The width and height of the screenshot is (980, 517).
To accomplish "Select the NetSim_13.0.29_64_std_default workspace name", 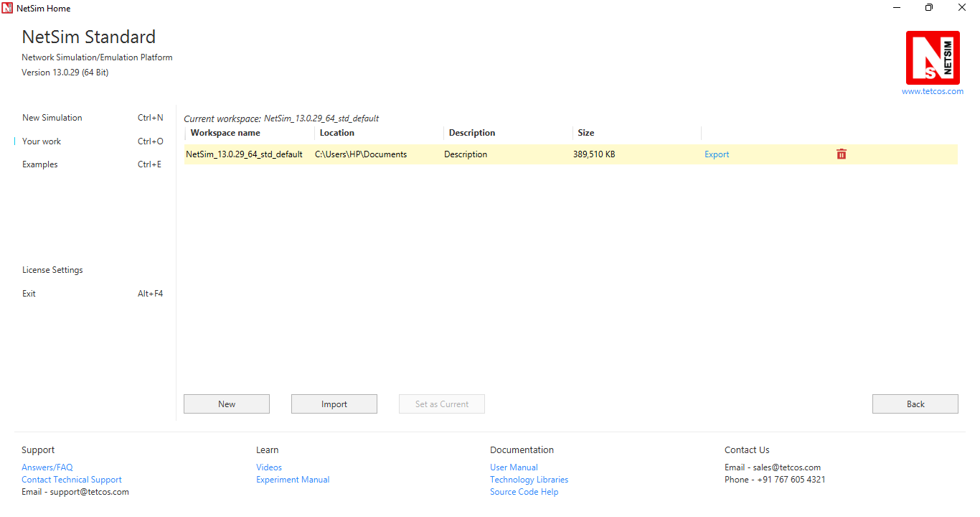I will tap(244, 154).
